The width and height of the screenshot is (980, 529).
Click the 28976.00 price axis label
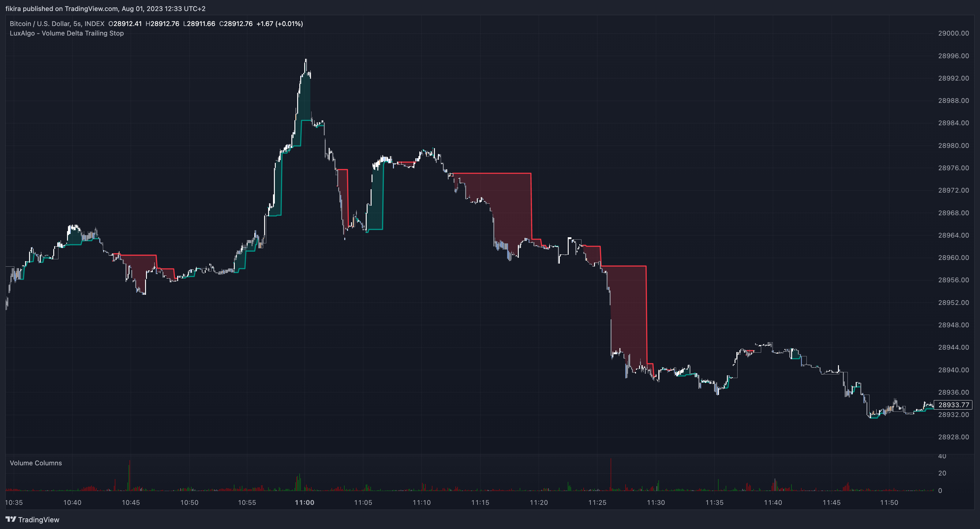pos(953,168)
